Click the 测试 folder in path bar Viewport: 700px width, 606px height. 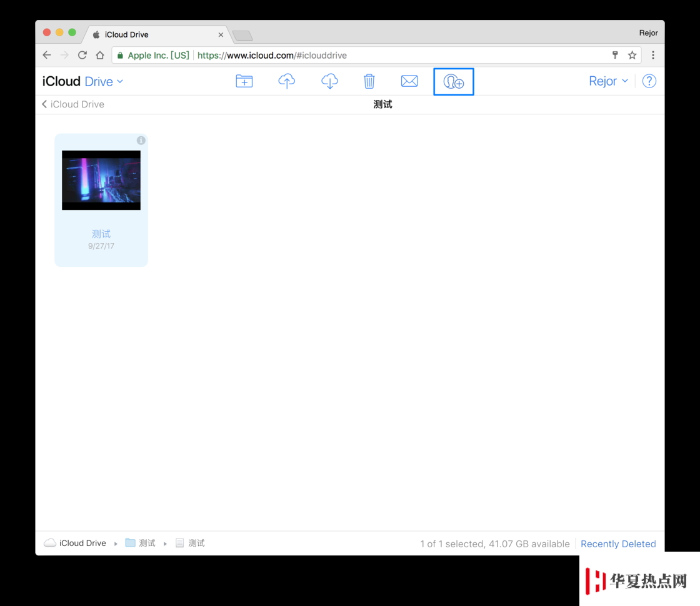click(141, 543)
